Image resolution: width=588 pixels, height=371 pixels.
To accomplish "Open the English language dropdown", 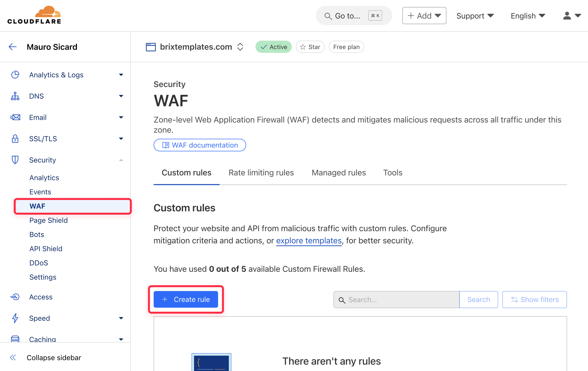I will (528, 16).
